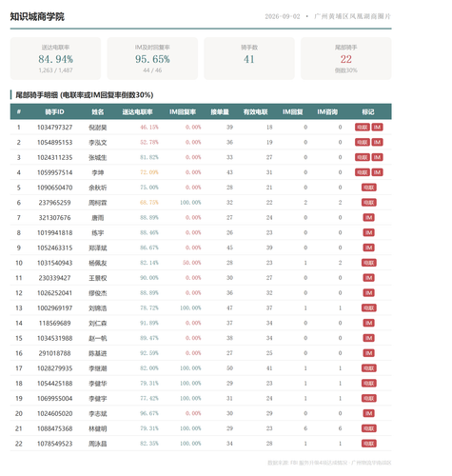This screenshot has height=476, width=452.
Task: Click rider ID 1052463315
Action: click(54, 248)
